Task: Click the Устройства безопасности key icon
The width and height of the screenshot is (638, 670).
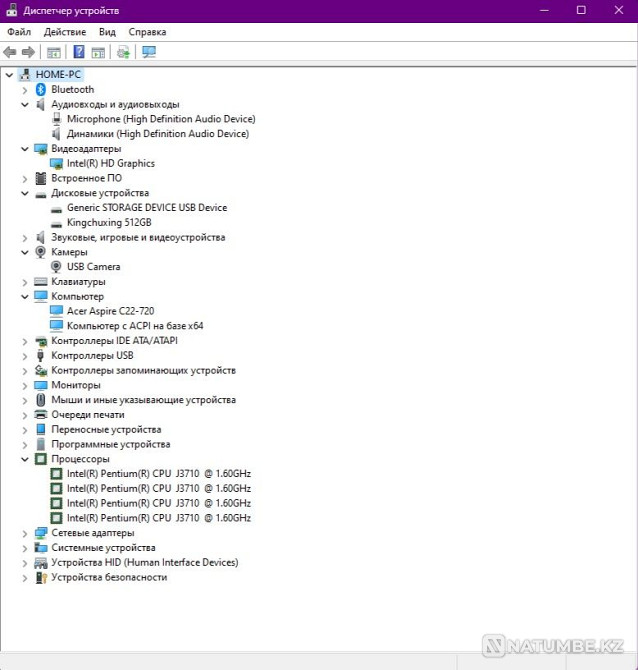Action: coord(41,578)
